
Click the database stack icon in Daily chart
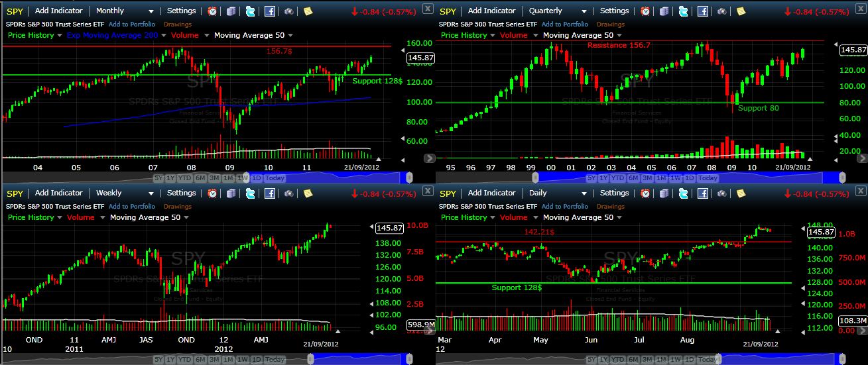[664, 193]
